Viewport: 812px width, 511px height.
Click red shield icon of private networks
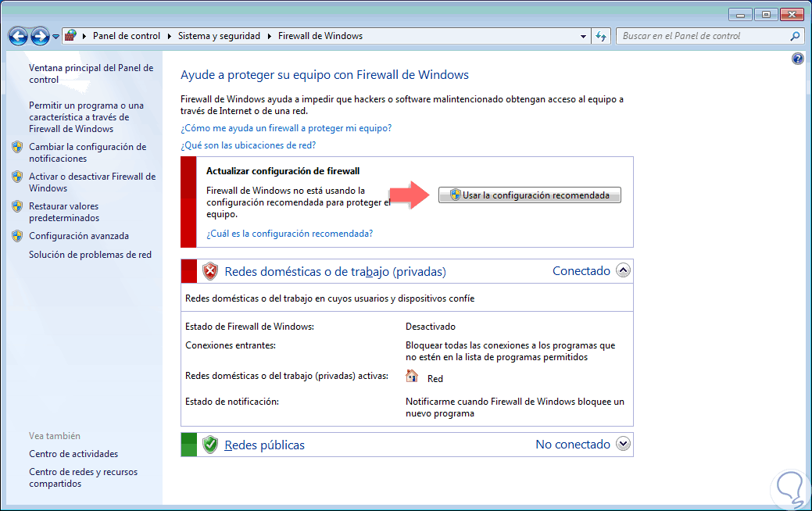(209, 271)
